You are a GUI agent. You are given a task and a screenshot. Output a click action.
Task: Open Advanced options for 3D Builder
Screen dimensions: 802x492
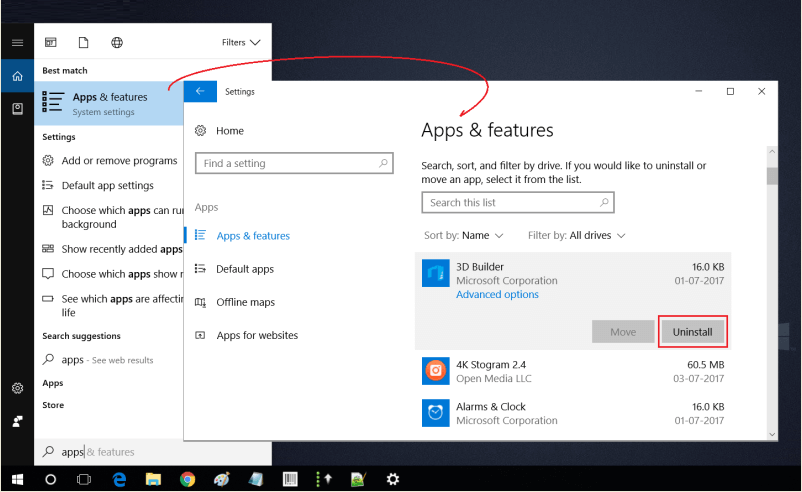[x=497, y=295]
